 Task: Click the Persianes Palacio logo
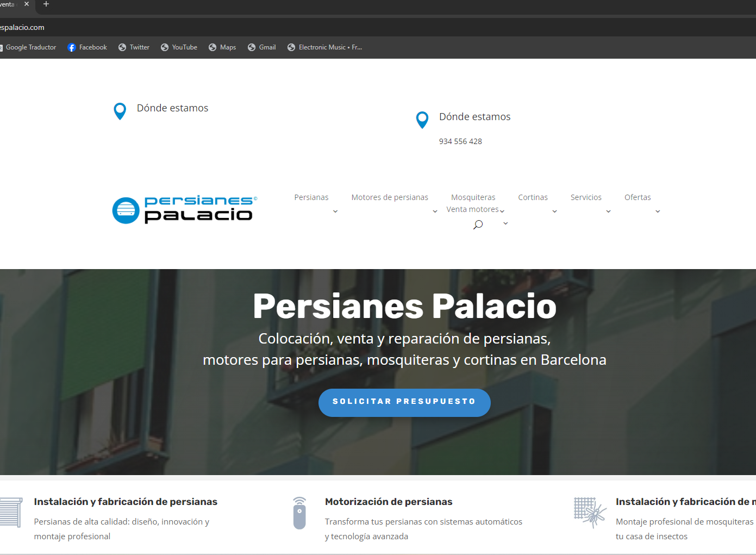[x=185, y=210]
